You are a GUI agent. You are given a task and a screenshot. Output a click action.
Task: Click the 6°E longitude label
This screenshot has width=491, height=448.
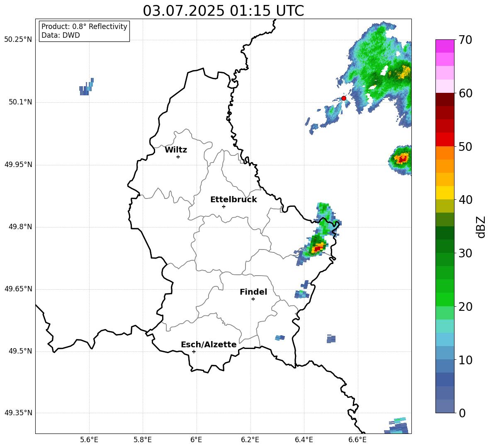tap(196, 440)
